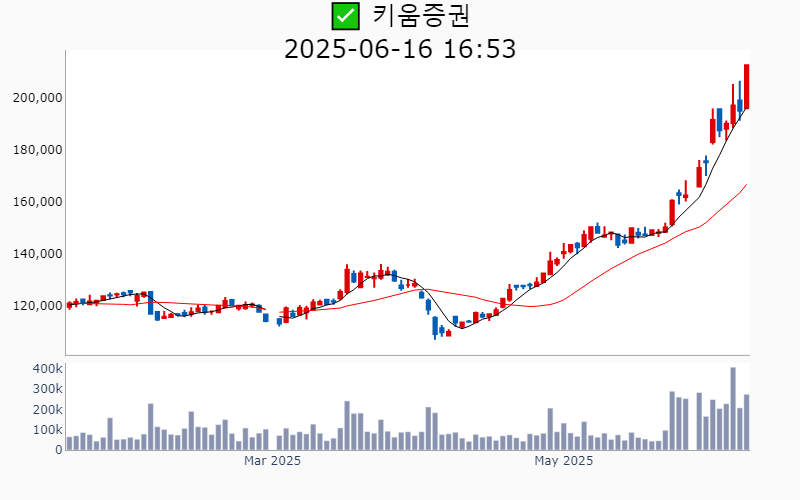Click the timestamp 2025-06-16 16:53
800x500 pixels.
[x=400, y=49]
